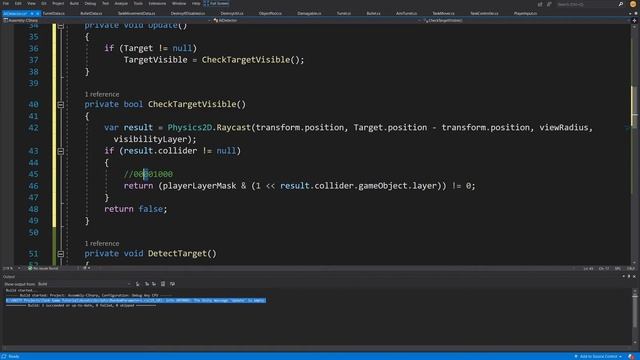Viewport: 640px width, 360px height.
Task: Switch to the Damagable.cs tab
Action: tap(309, 13)
